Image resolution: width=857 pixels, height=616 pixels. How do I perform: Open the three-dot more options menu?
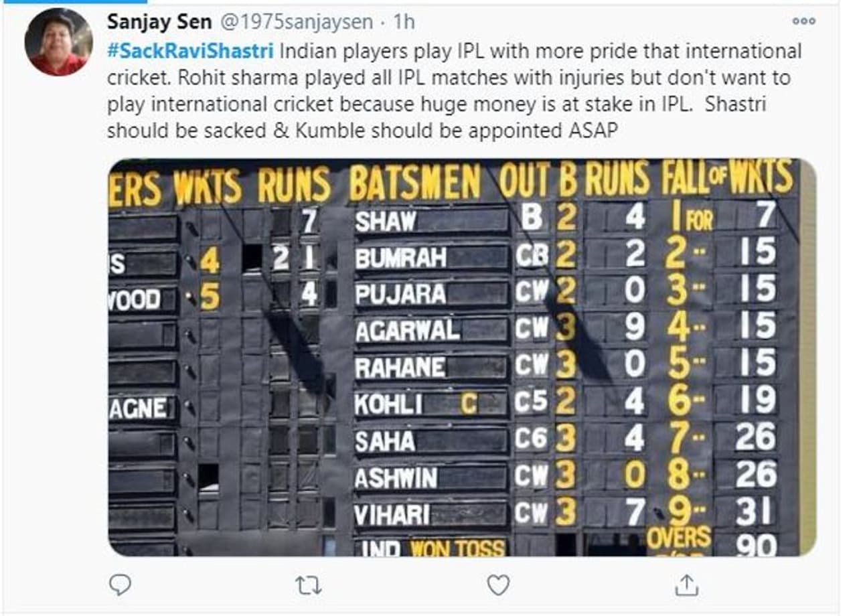point(803,21)
